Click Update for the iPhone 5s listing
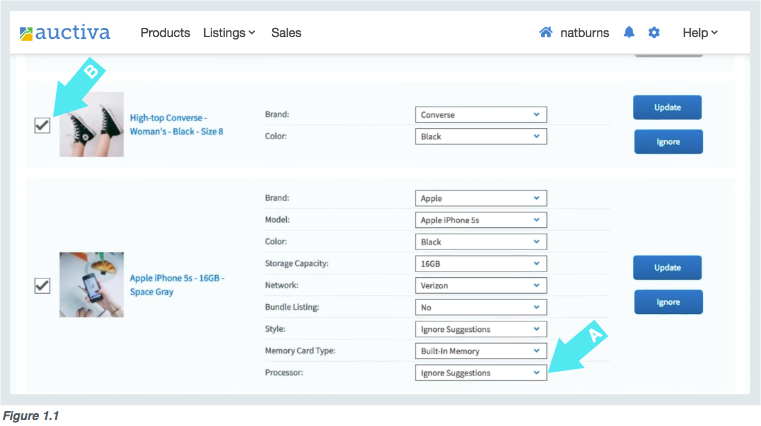Screen dimensions: 761x426 click(667, 267)
